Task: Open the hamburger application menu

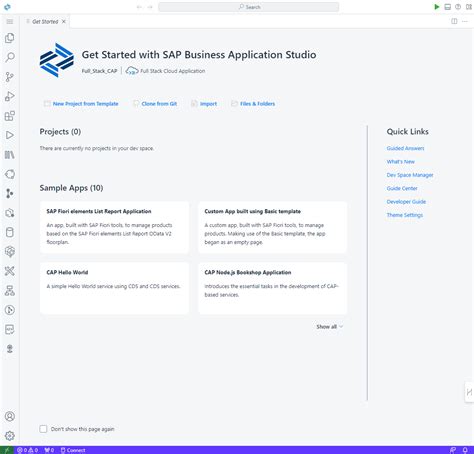Action: [x=10, y=22]
